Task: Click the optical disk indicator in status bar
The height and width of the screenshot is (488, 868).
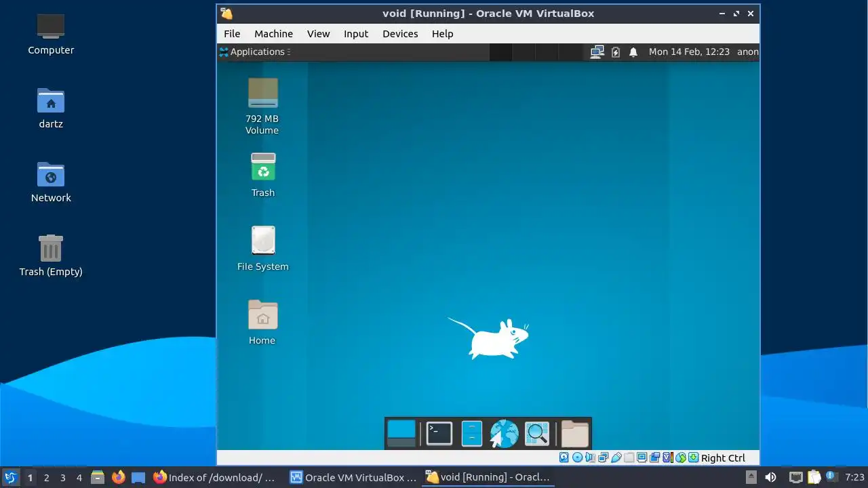Action: [577, 457]
